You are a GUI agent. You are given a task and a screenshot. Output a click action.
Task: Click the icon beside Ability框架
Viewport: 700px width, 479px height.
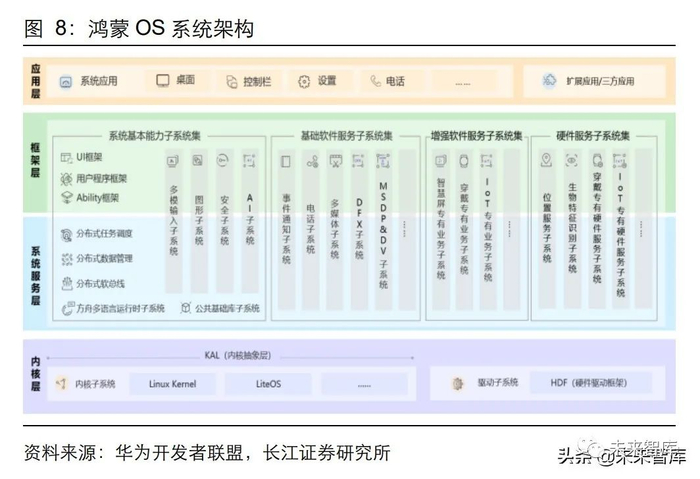tap(67, 198)
